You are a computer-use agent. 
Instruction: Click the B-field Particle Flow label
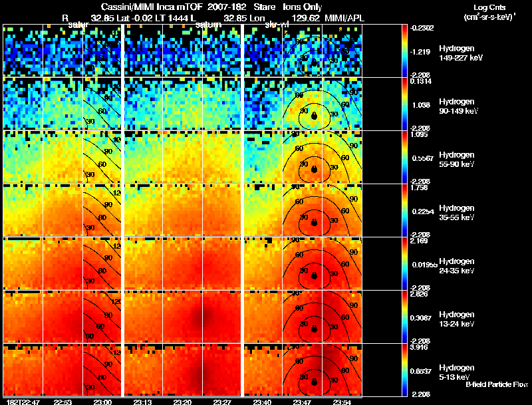497,384
